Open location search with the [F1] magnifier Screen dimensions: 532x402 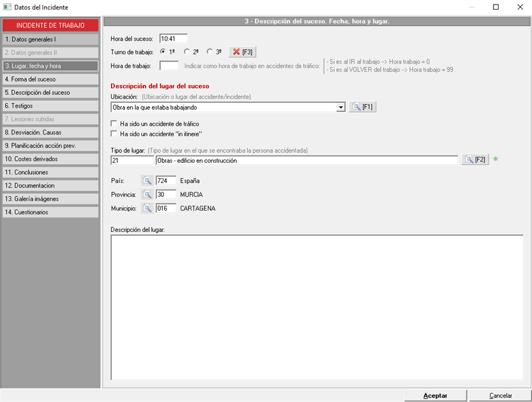tap(362, 107)
